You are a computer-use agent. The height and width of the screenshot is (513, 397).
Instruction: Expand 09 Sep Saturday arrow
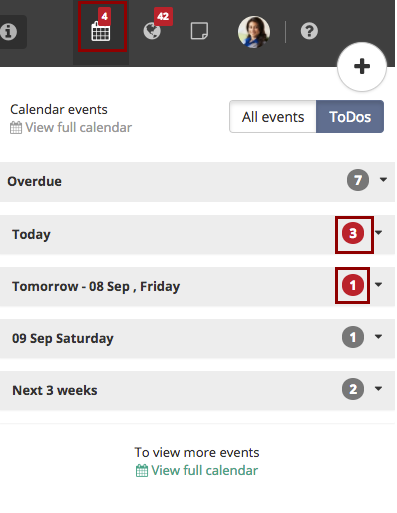378,336
